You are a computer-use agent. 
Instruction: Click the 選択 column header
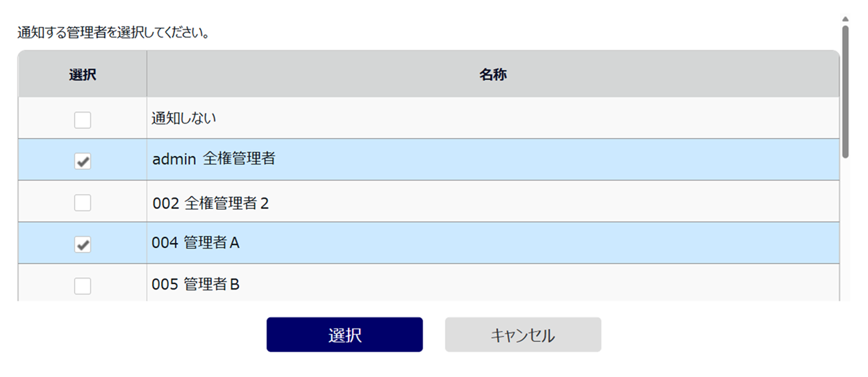pyautogui.click(x=83, y=75)
